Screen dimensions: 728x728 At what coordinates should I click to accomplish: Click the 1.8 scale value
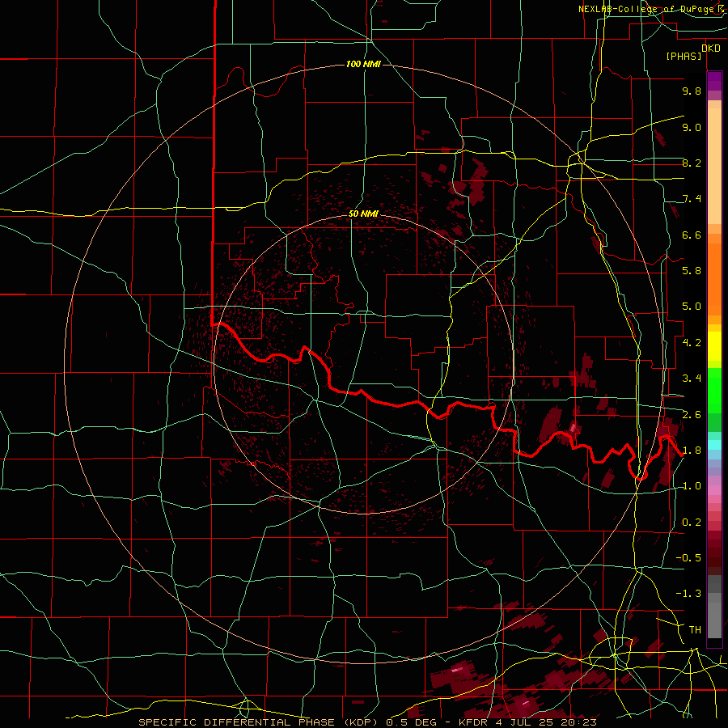(x=692, y=451)
